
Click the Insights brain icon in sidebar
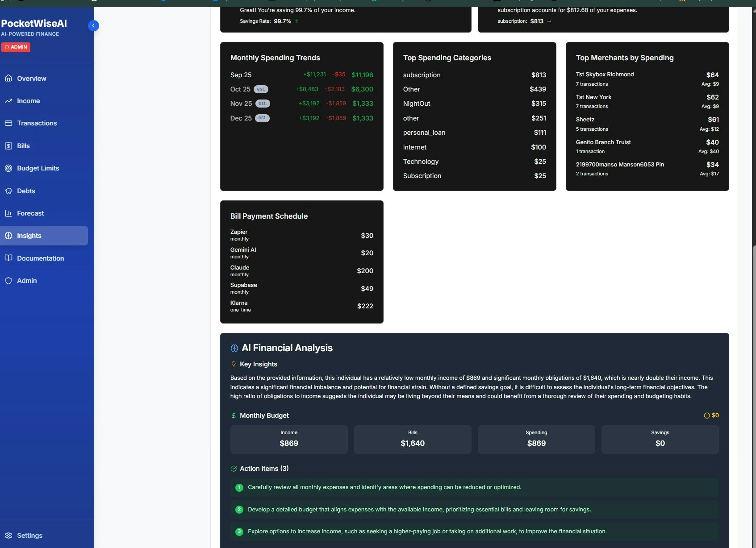tap(9, 236)
